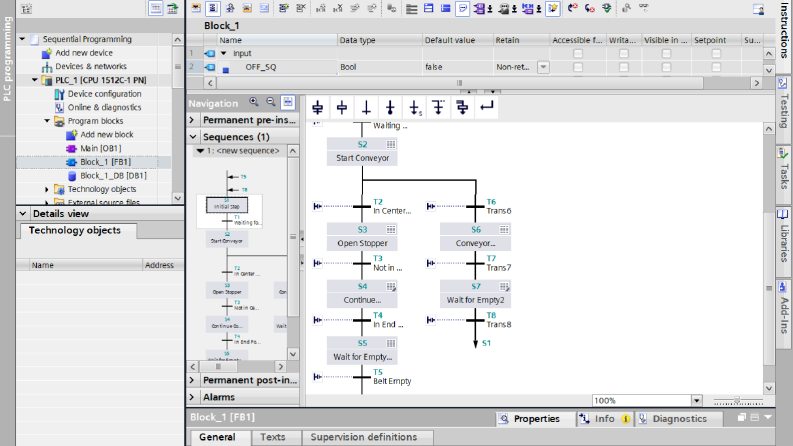Click icon at far right of editor toolbar
The width and height of the screenshot is (793, 446).
click(758, 9)
